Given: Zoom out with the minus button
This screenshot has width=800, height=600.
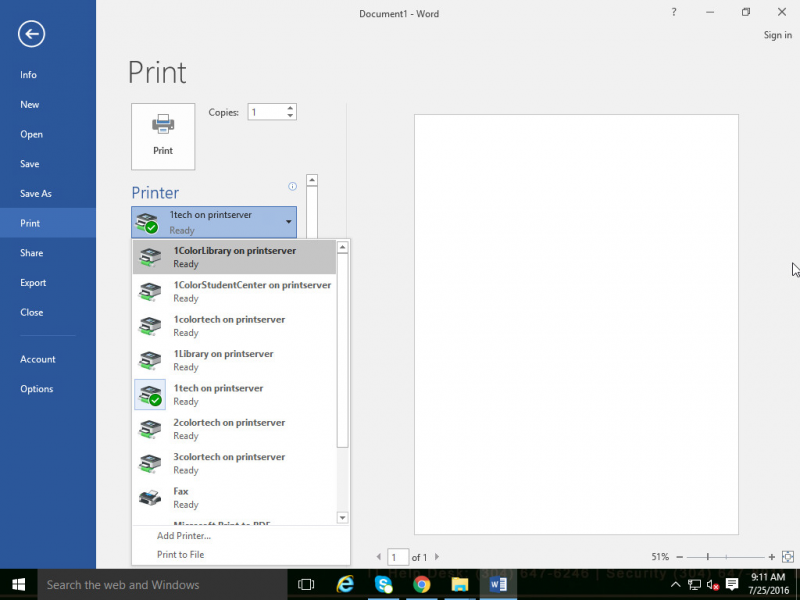Looking at the screenshot, I should click(x=680, y=557).
